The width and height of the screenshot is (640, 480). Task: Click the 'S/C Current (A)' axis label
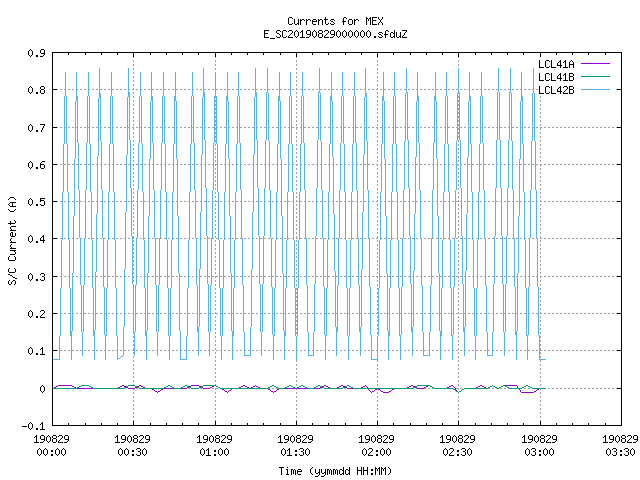[x=13, y=240]
